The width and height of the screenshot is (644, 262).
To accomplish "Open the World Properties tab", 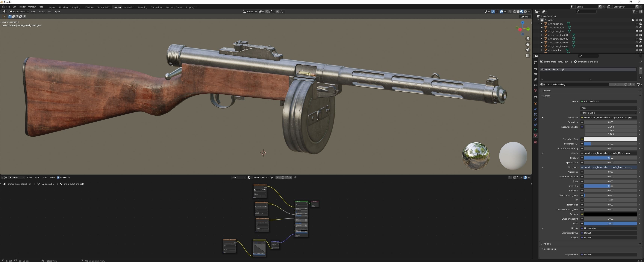I will [535, 90].
